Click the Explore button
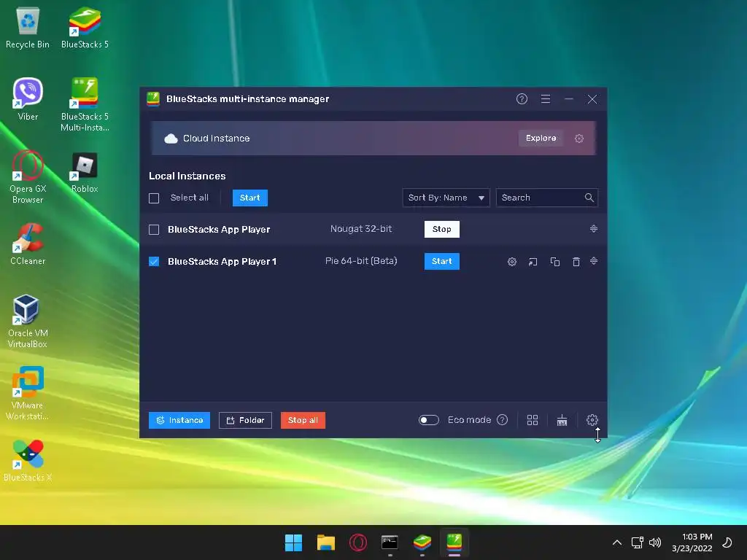The height and width of the screenshot is (560, 747). [541, 138]
